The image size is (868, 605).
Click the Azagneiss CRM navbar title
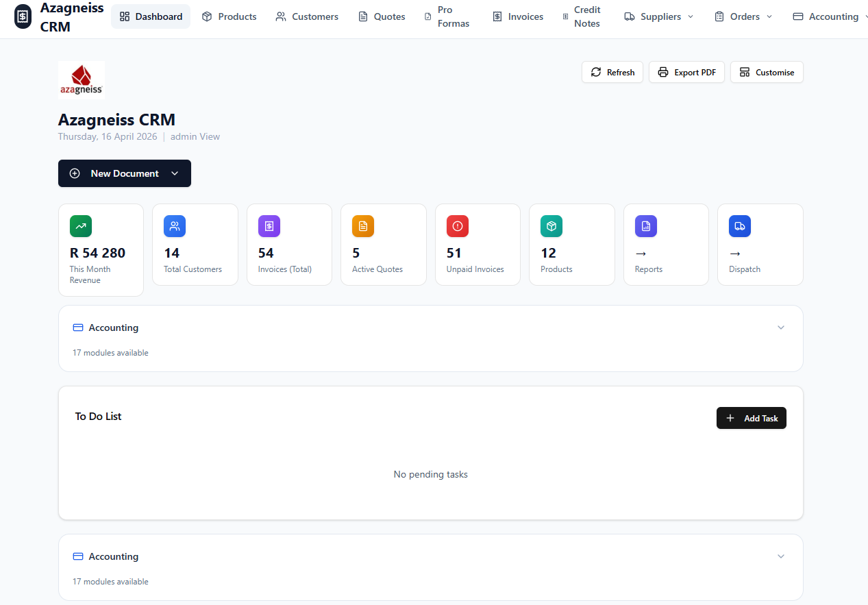[72, 17]
